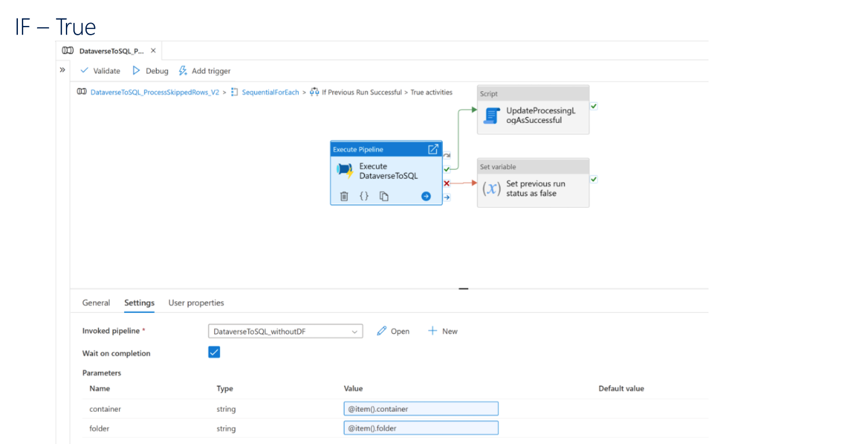This screenshot has height=444, width=868.
Task: Click the pipeline icon in the tab
Action: 68,51
